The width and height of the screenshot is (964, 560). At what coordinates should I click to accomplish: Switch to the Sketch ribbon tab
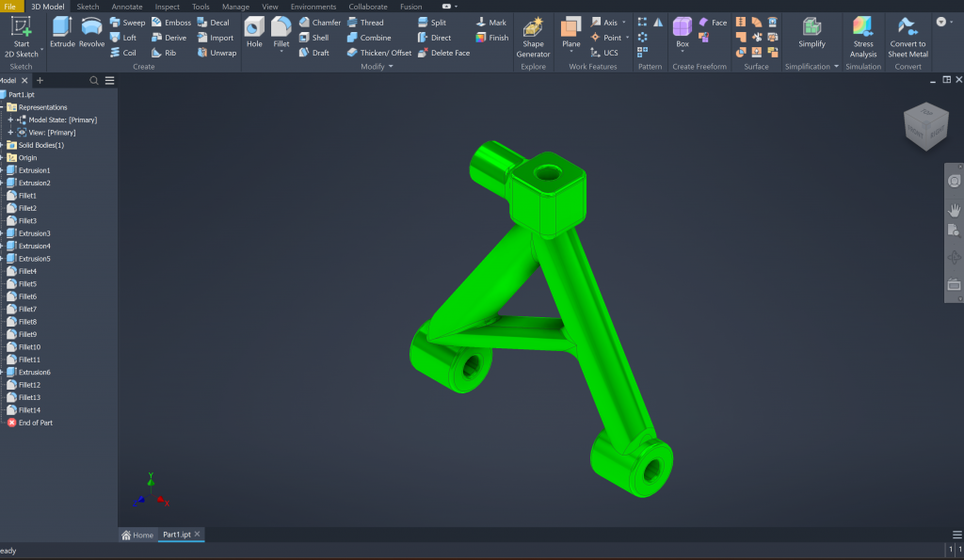88,7
